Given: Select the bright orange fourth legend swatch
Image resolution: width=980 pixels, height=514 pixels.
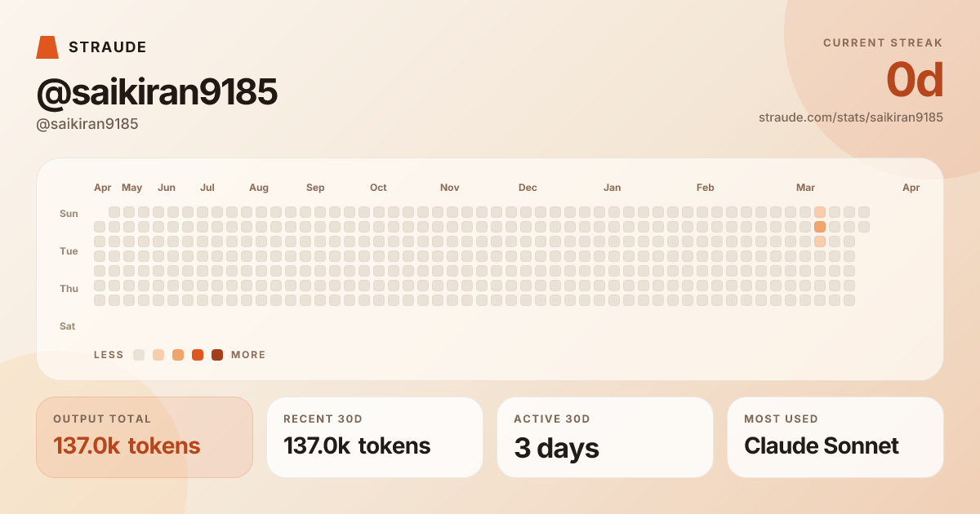Looking at the screenshot, I should (198, 355).
